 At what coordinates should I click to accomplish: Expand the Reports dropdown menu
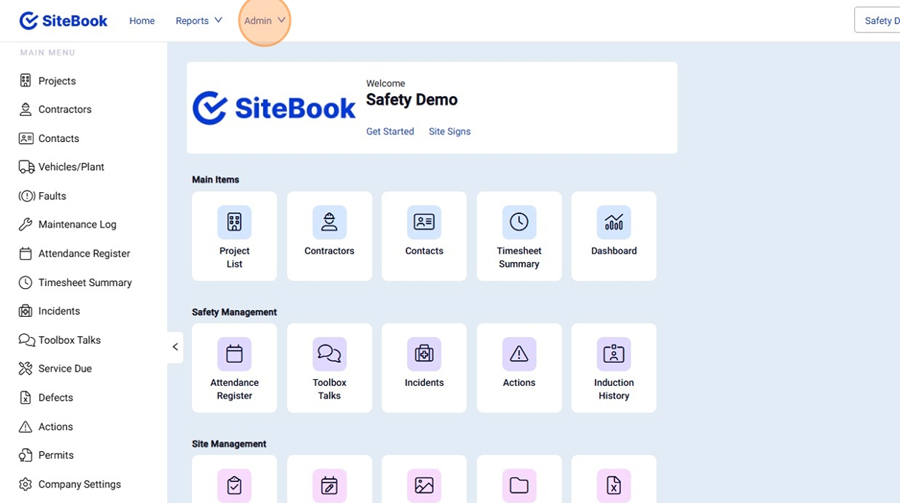(x=199, y=21)
